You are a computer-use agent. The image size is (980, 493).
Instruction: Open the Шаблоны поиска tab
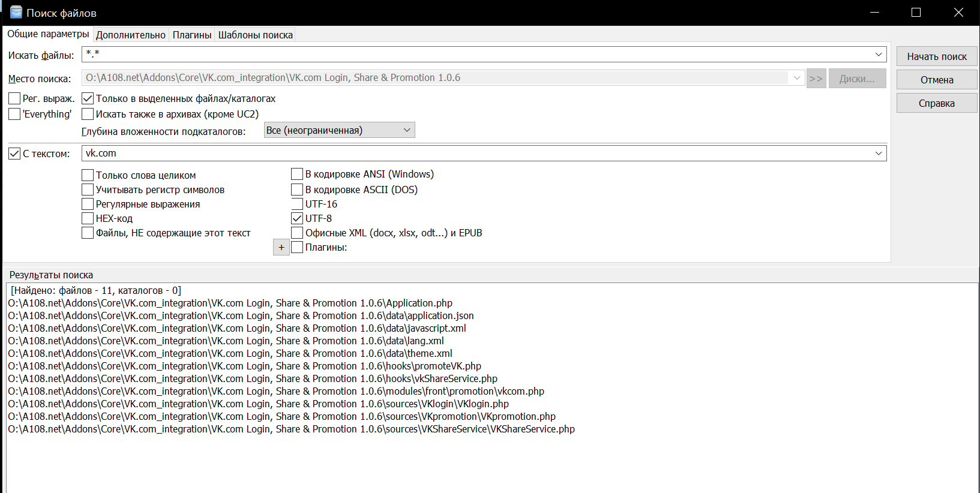point(256,35)
